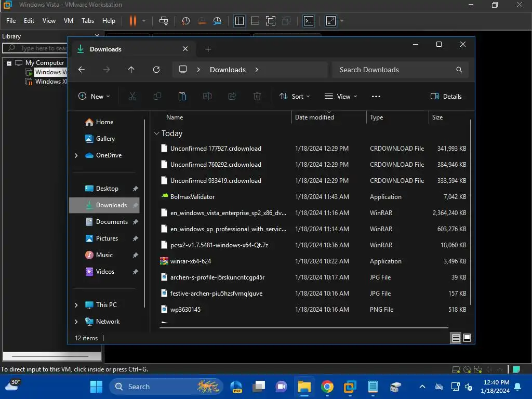Click the BolmaxValidator file icon

[x=165, y=196]
